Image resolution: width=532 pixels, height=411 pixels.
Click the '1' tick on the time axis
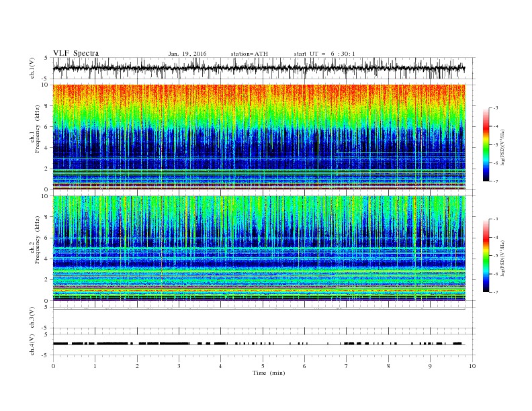click(95, 366)
